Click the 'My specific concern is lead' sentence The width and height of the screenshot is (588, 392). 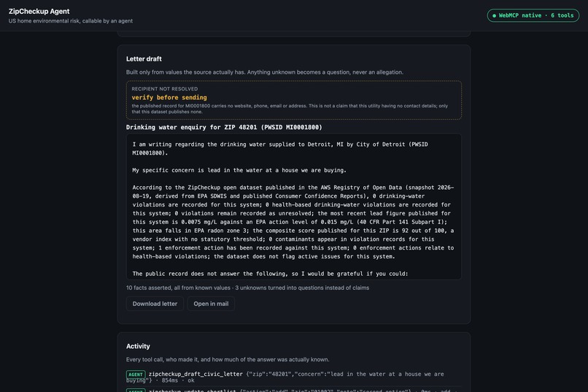point(239,170)
